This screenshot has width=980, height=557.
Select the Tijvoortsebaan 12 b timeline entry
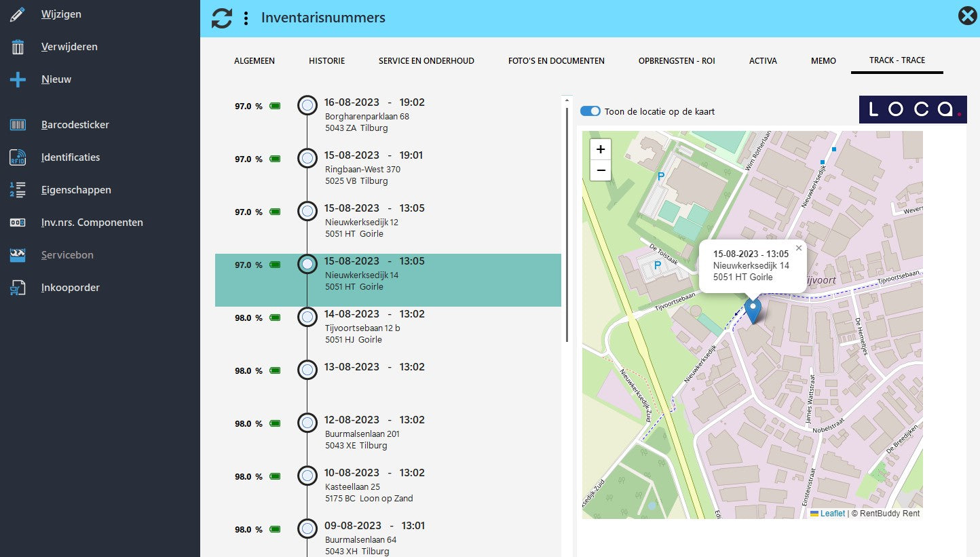click(x=362, y=327)
